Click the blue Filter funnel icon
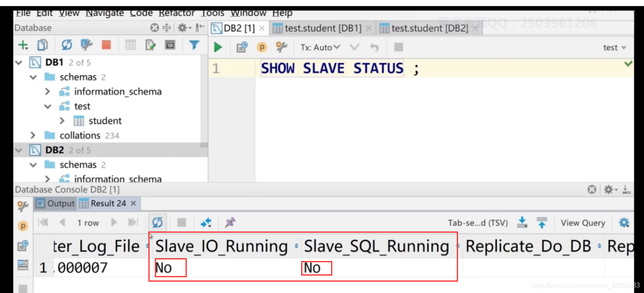 click(x=194, y=45)
